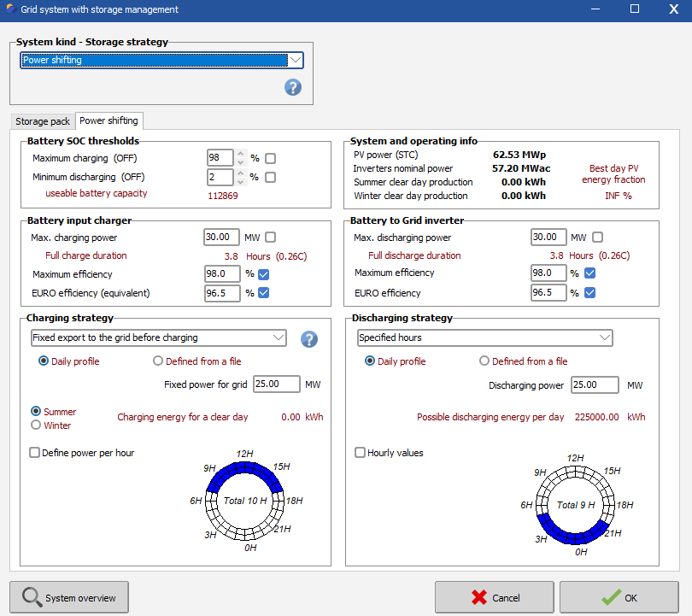Screen dimensions: 692x616
Task: Enable the Maximum charging SOC checkbox
Action: tap(271, 158)
